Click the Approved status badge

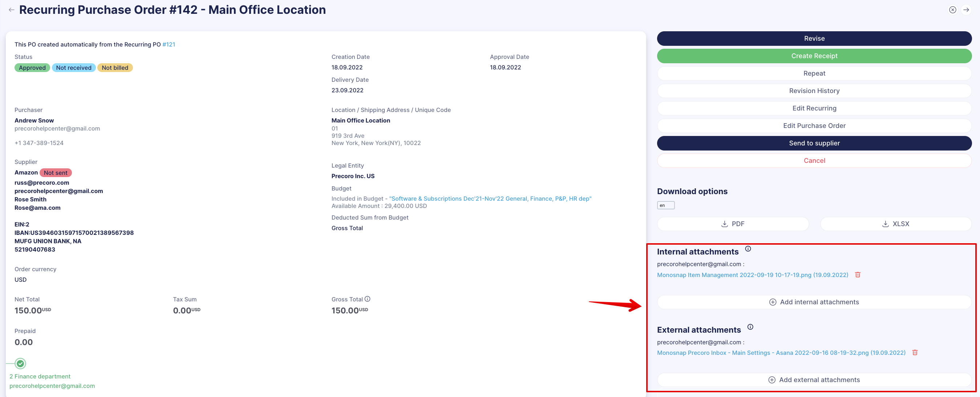[32, 68]
